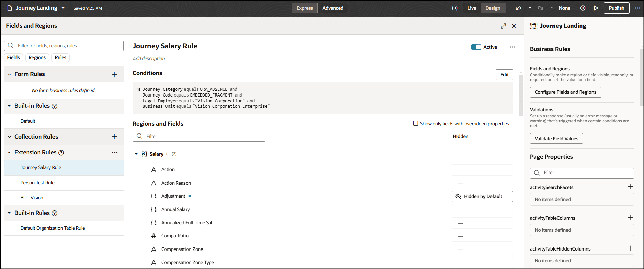Filter the list by Regions

pyautogui.click(x=37, y=57)
